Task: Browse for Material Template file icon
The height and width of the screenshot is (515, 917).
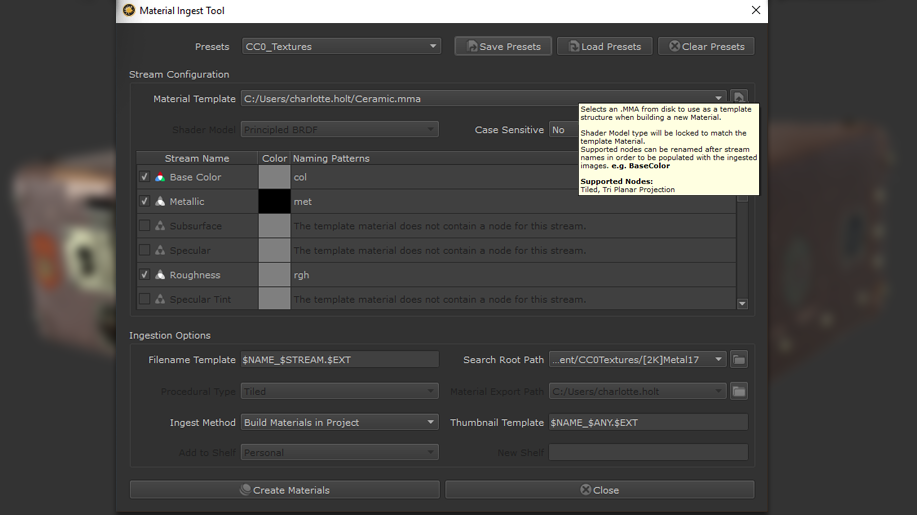Action: 739,98
